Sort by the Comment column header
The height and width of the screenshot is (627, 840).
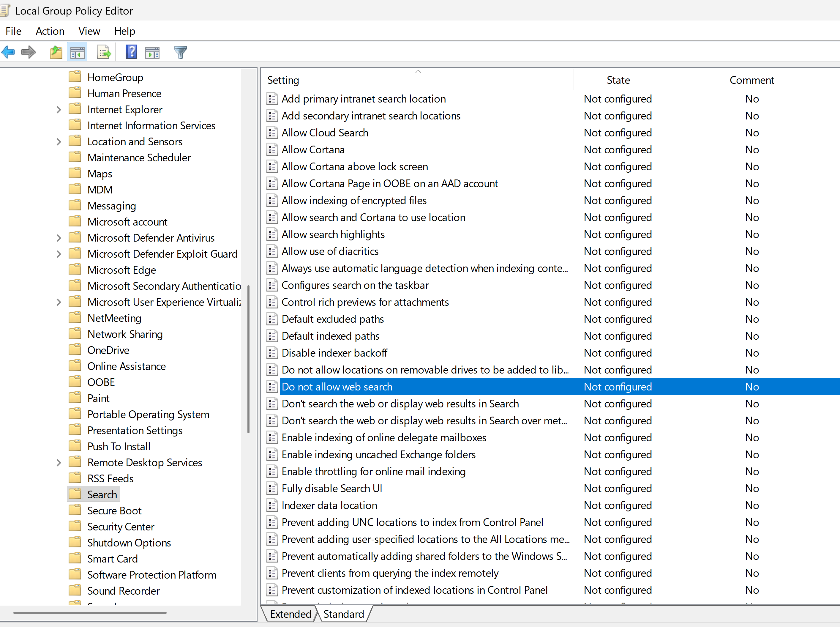point(751,80)
